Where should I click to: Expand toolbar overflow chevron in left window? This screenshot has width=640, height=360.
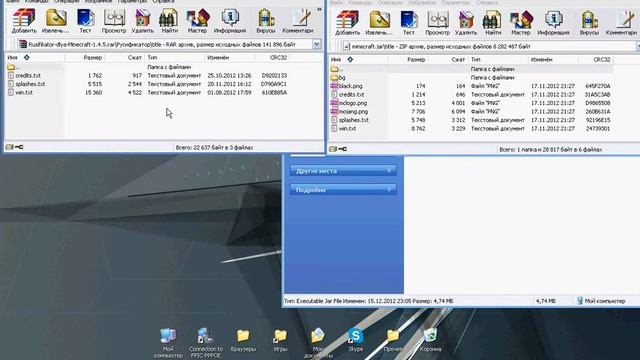click(319, 9)
